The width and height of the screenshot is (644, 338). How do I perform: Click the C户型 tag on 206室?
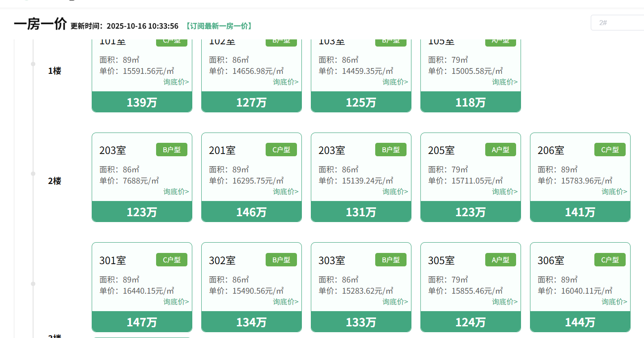(x=610, y=150)
